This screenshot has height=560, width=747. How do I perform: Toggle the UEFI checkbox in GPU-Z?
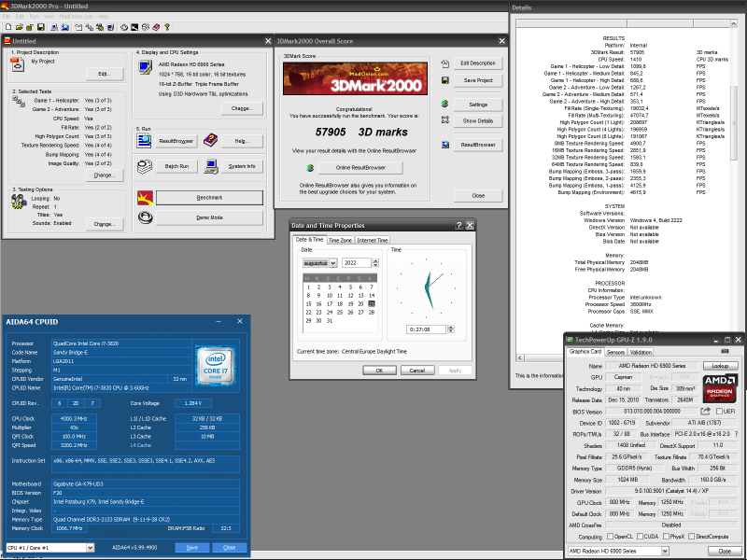pos(719,412)
